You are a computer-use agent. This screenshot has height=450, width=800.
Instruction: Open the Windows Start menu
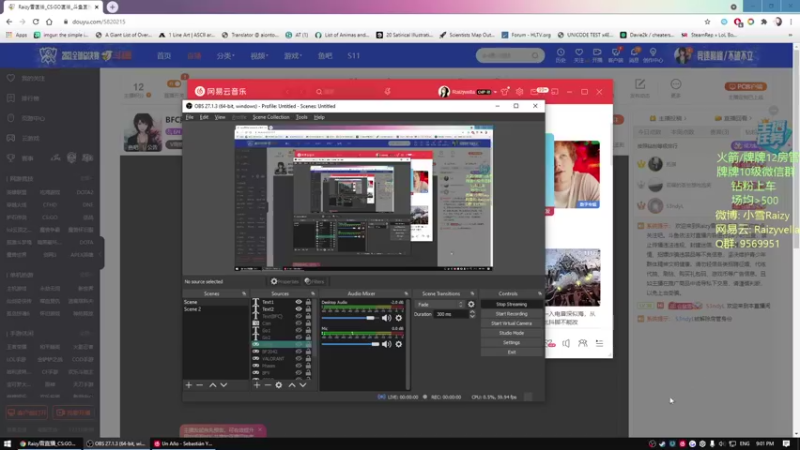(x=7, y=444)
